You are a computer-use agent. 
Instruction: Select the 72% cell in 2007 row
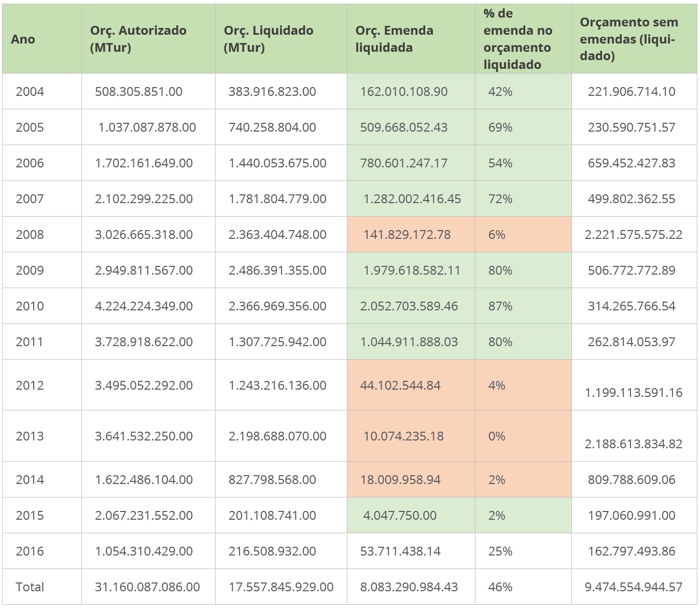[x=500, y=199]
